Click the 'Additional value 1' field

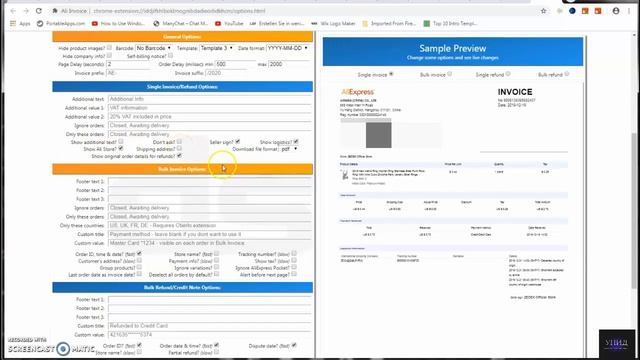click(210, 108)
